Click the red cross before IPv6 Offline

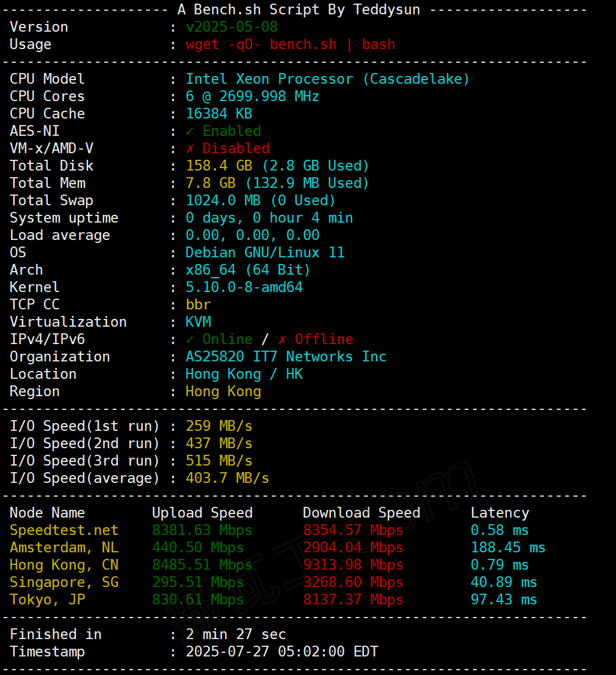coord(282,339)
